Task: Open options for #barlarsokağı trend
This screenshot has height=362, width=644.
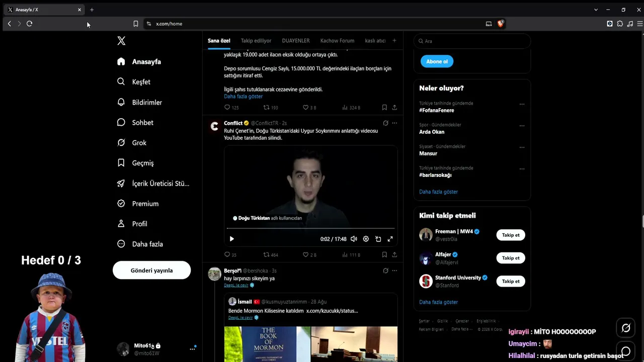Action: [x=522, y=169]
